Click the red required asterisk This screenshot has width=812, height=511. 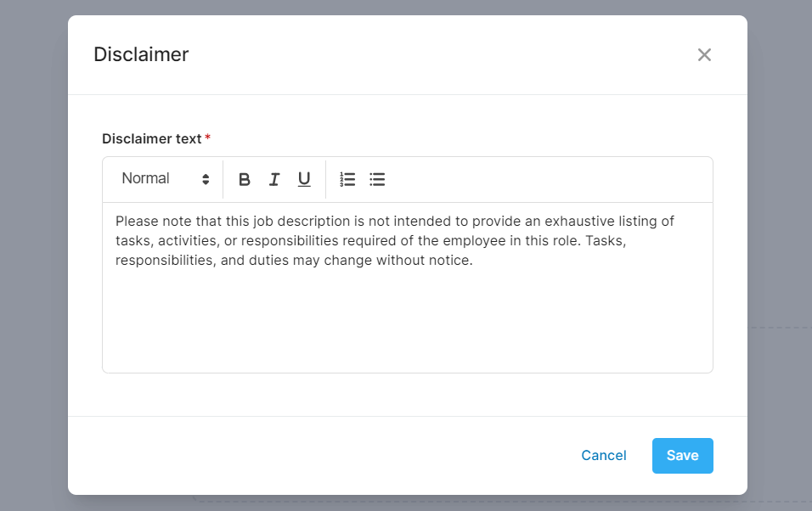(208, 138)
